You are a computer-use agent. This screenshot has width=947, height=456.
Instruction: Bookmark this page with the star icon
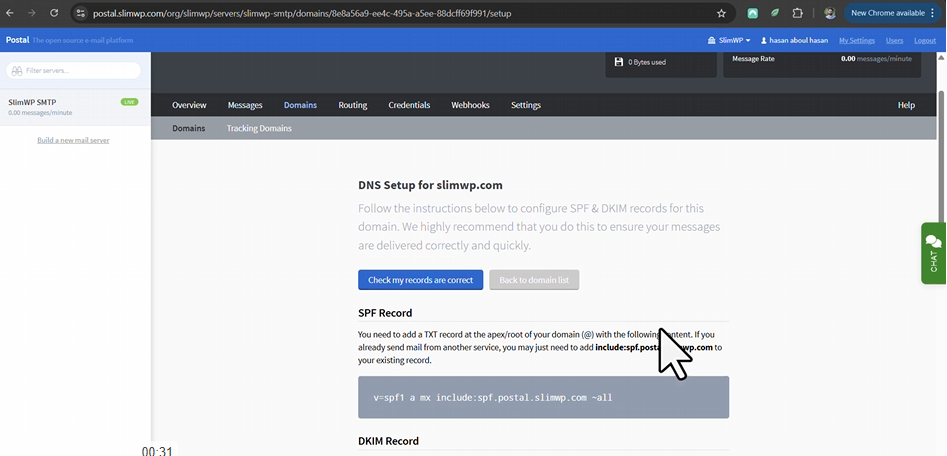721,13
